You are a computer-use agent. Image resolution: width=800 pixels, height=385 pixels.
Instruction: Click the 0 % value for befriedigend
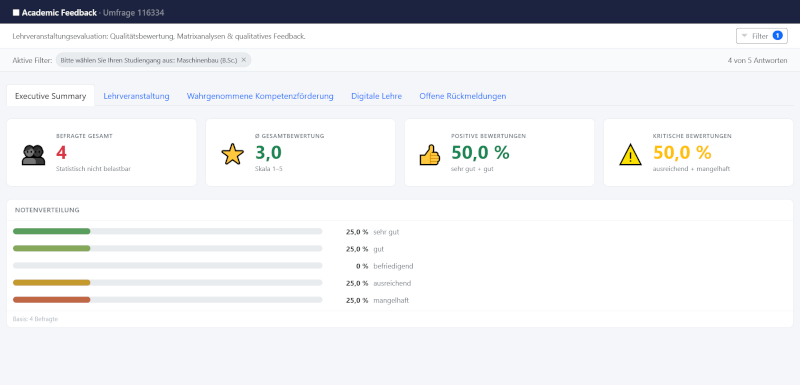tap(362, 266)
